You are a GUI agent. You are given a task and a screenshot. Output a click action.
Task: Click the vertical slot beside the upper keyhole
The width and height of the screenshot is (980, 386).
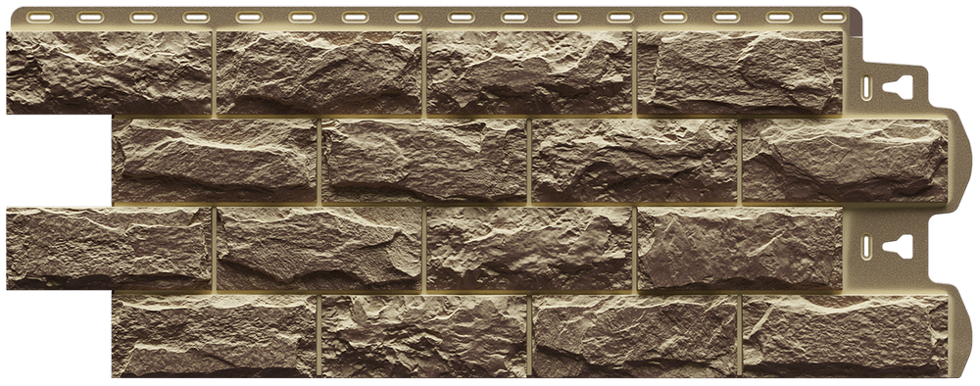coord(867,87)
